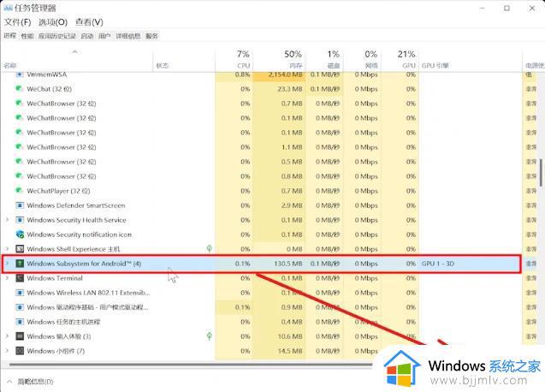Sort by the GPU 引擎 column header
The width and height of the screenshot is (545, 392).
coord(471,60)
